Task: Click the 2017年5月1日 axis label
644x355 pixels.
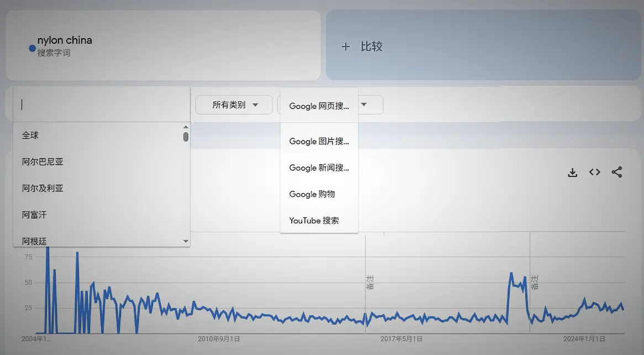Action: click(x=402, y=338)
